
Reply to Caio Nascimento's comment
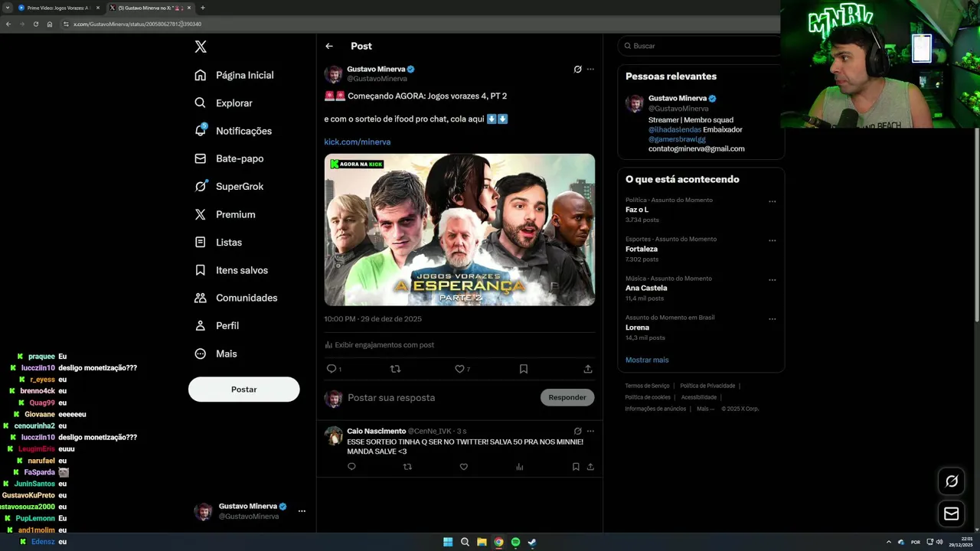(351, 467)
